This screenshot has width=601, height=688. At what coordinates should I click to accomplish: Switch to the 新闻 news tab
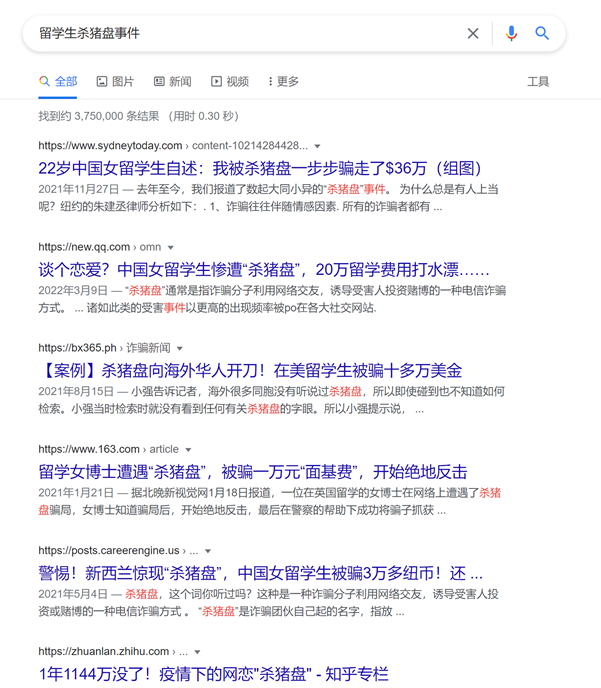click(172, 81)
